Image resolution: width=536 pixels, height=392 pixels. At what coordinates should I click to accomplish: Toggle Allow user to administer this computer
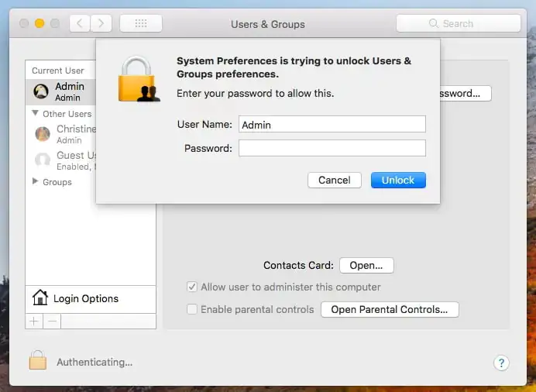(x=192, y=287)
